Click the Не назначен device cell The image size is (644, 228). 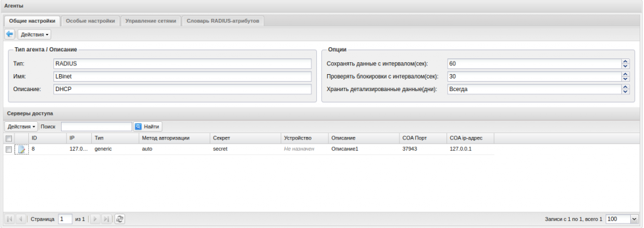[x=305, y=149]
